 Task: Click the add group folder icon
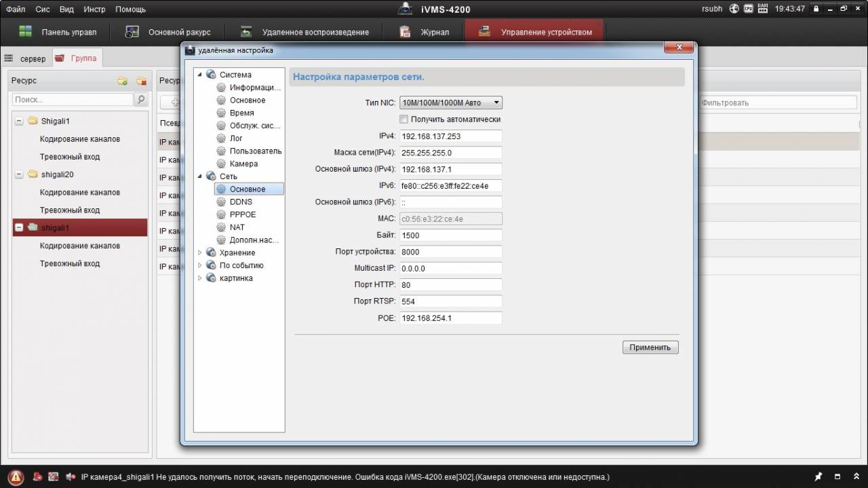pyautogui.click(x=122, y=81)
